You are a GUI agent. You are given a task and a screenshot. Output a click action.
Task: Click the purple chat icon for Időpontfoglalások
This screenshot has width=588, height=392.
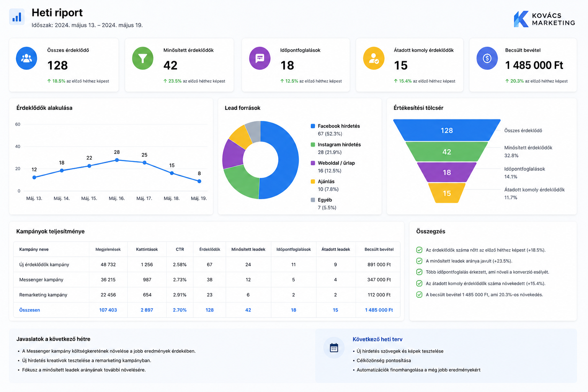coord(260,58)
